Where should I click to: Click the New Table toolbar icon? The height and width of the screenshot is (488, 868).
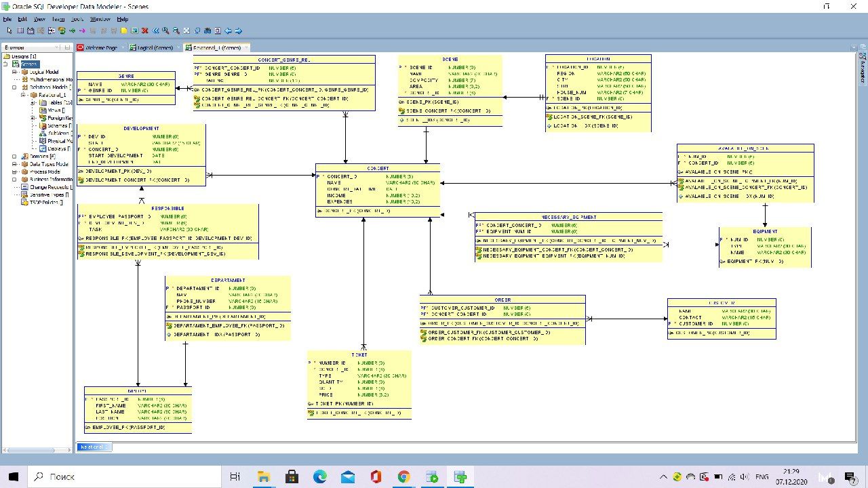click(x=20, y=30)
